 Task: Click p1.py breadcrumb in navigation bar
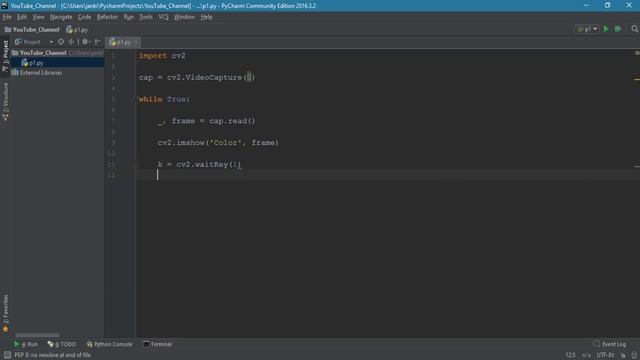77,30
